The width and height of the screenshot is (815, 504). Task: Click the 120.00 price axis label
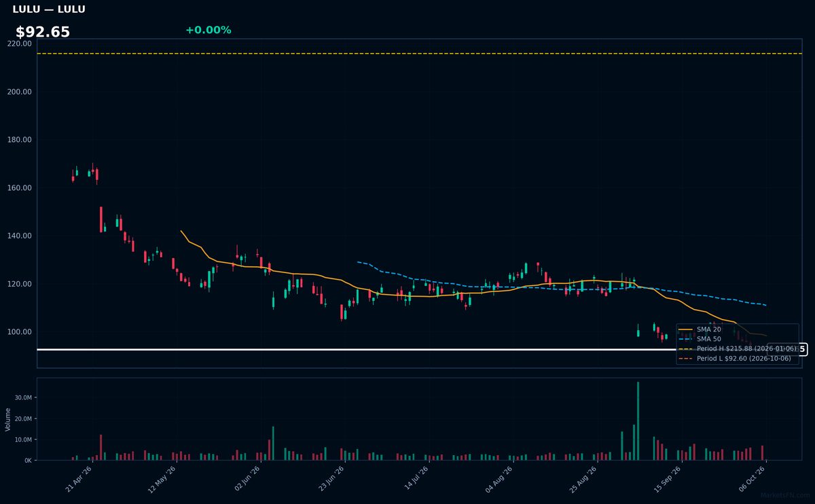tap(19, 284)
